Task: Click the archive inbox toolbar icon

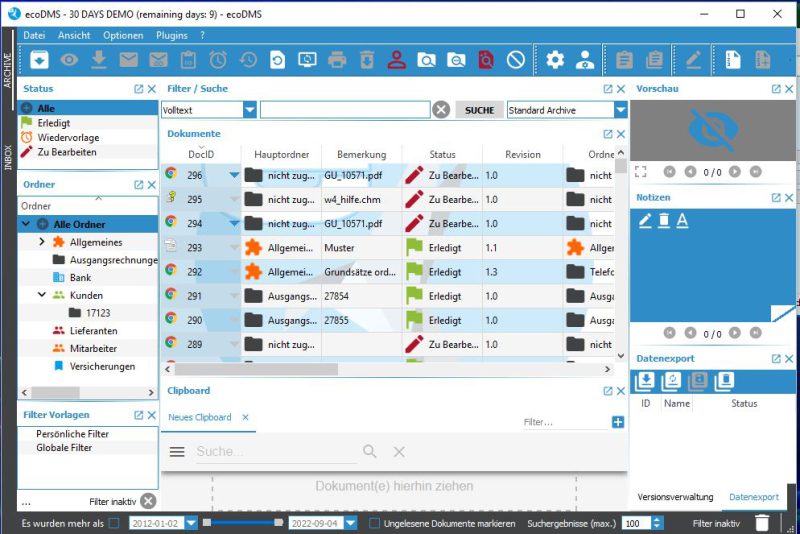Action: pos(39,60)
